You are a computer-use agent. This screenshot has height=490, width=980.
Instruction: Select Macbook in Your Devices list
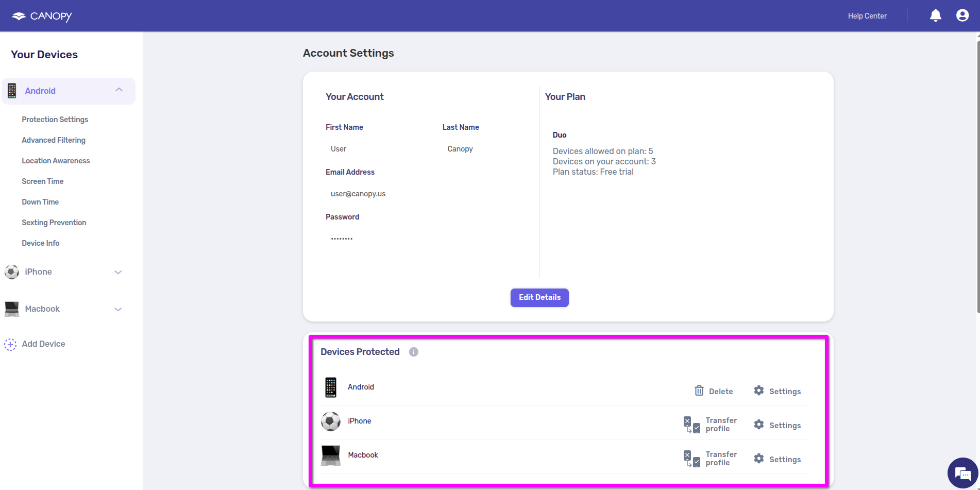[x=42, y=309]
